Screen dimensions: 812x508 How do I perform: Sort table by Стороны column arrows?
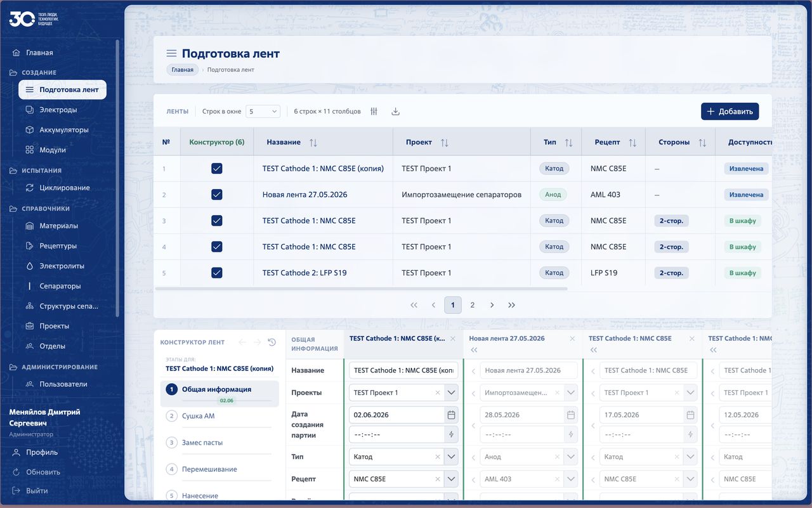[x=702, y=143]
